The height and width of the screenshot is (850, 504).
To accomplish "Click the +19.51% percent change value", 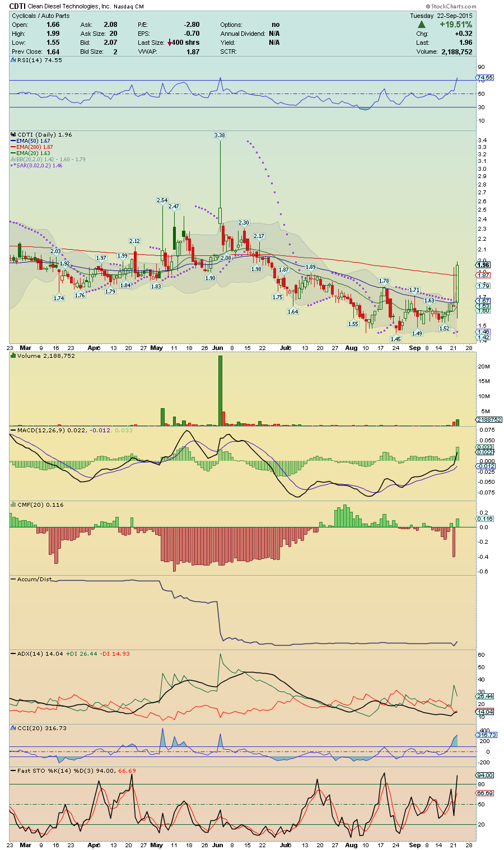I will [x=456, y=25].
